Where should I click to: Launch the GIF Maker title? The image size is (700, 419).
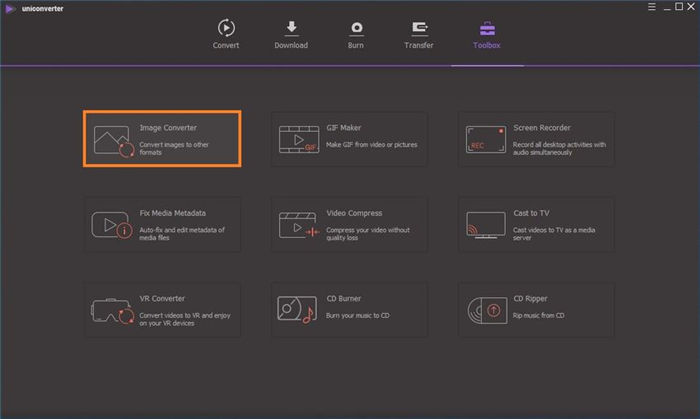[344, 128]
